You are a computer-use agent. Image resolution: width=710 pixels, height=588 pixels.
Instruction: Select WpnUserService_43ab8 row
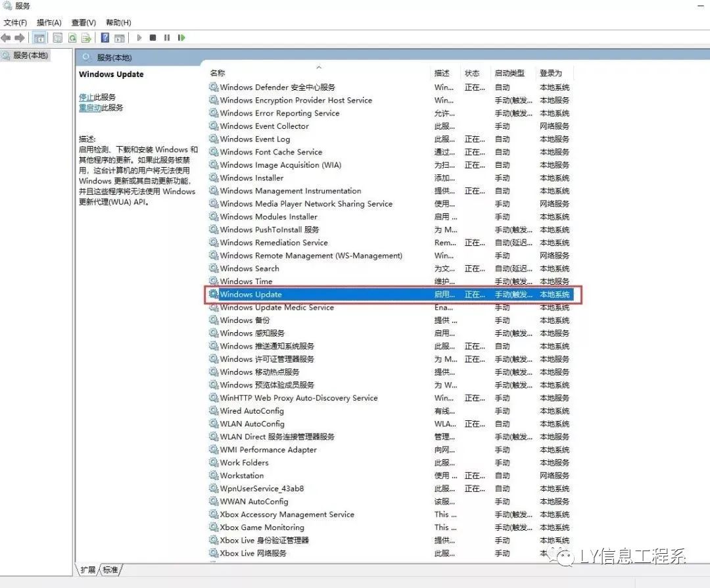pyautogui.click(x=389, y=488)
